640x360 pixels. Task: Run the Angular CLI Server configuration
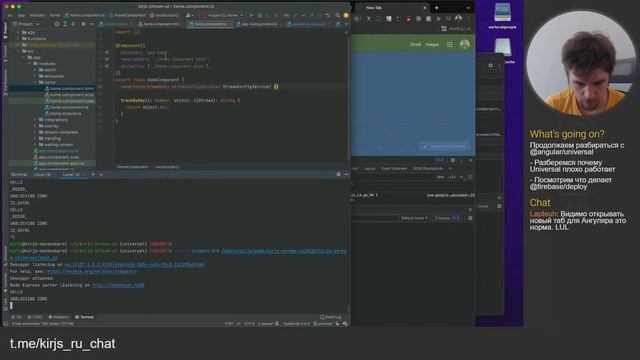click(x=251, y=15)
